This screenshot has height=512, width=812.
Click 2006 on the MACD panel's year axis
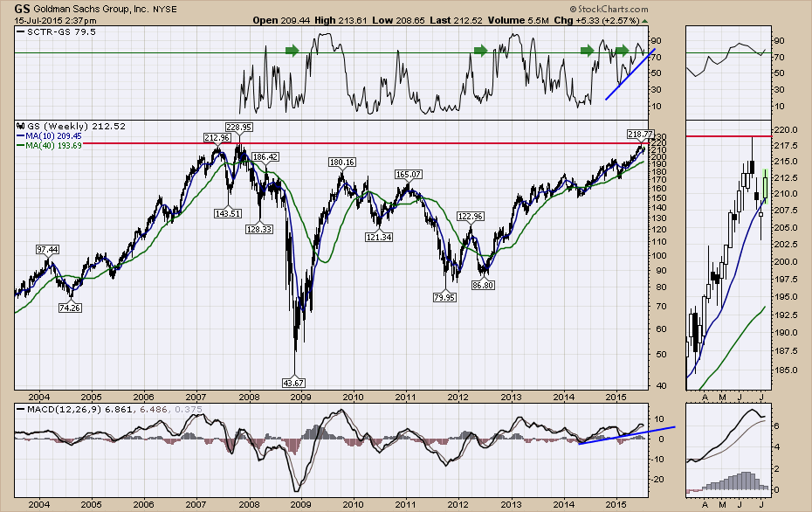143,504
